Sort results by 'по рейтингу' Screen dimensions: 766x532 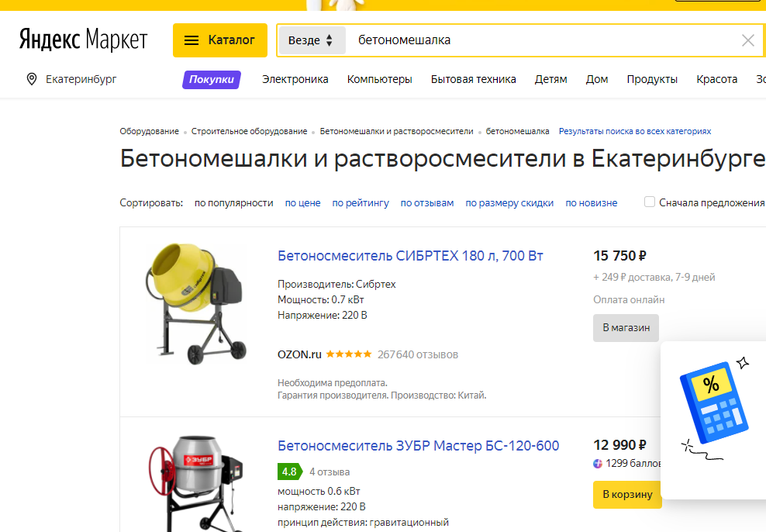361,203
